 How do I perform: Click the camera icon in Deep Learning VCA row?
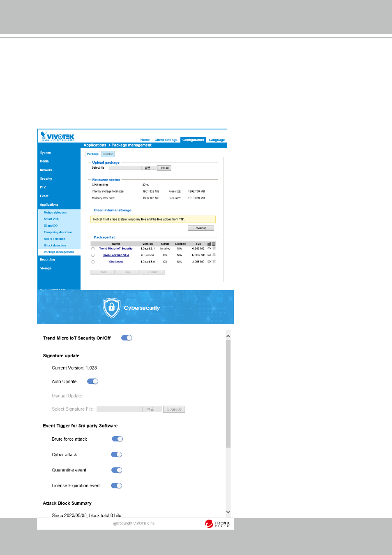click(209, 255)
